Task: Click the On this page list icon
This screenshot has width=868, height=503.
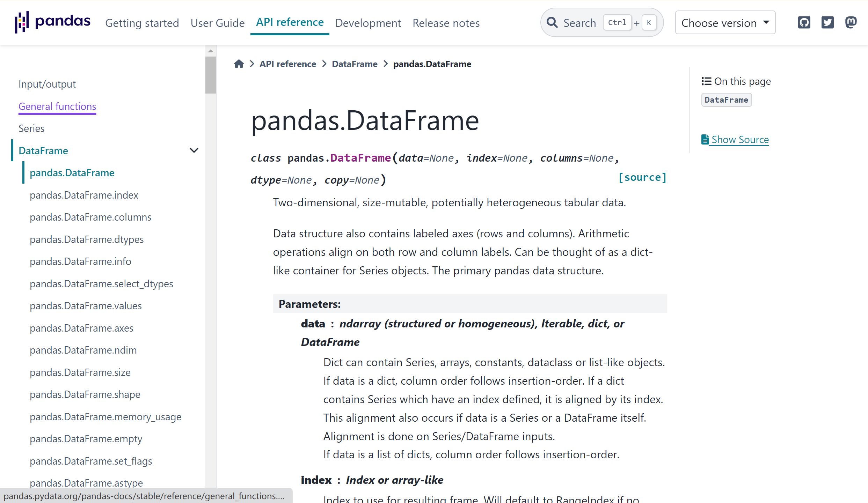Action: 706,81
